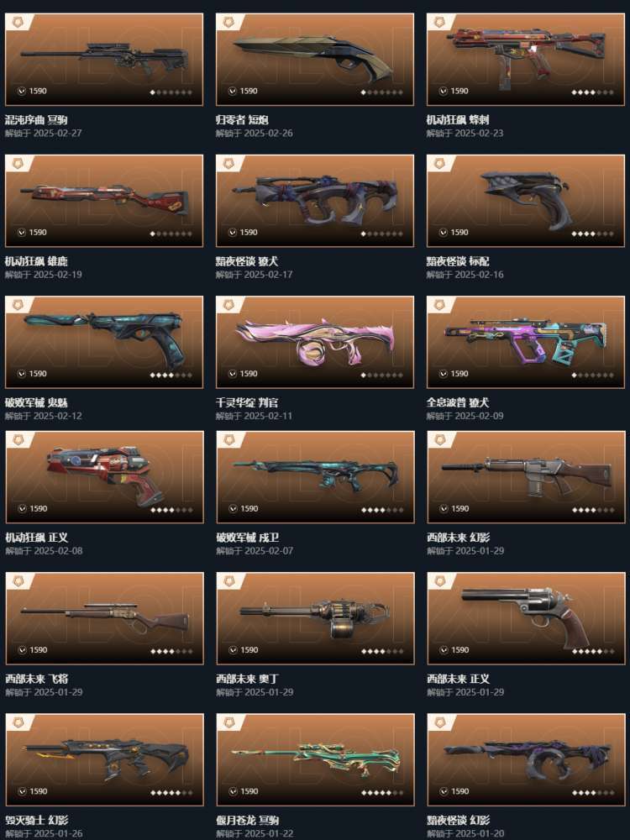Click tier badge icon on 西部未来 正义 revolver card
The height and width of the screenshot is (840, 630).
tap(440, 582)
